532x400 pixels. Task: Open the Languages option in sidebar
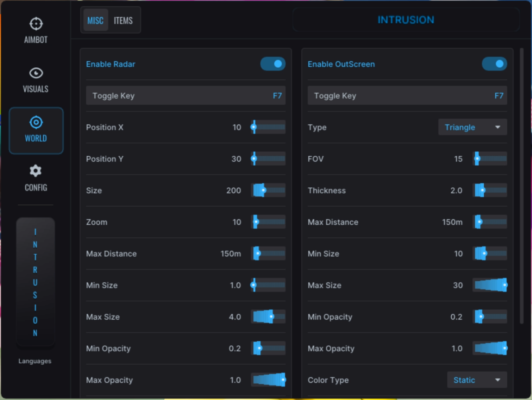coord(35,361)
